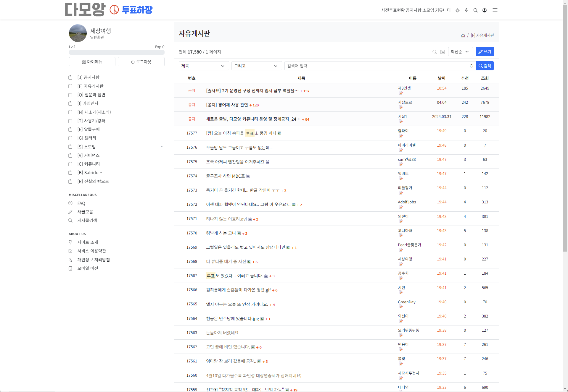Viewport: 568px width, 392px height.
Task: Click the 검색어 입력 search field
Action: point(376,66)
